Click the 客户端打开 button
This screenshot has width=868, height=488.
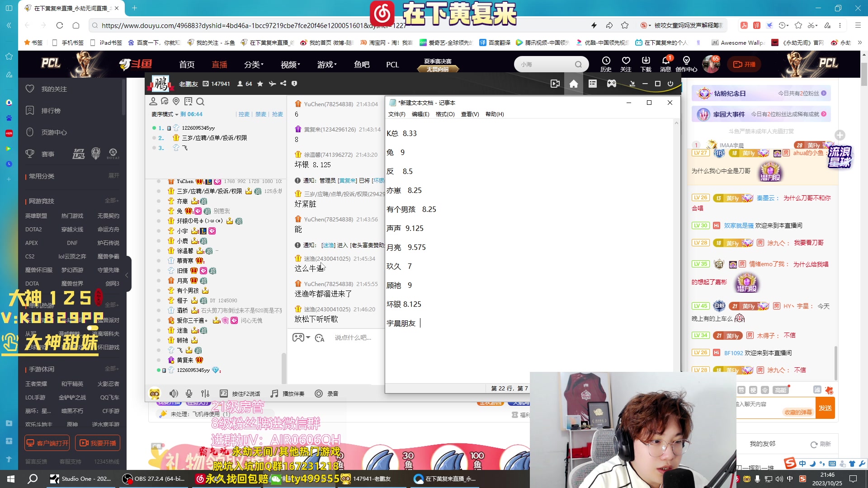47,443
